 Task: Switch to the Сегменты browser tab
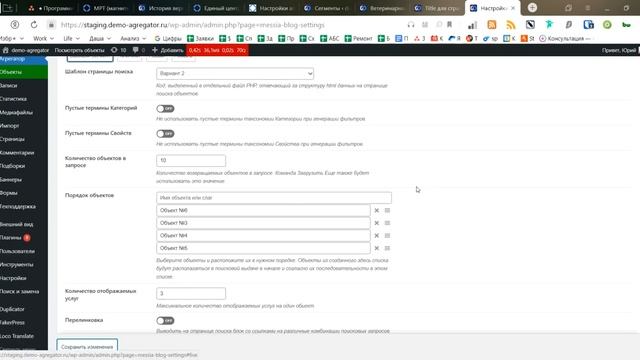pos(327,8)
